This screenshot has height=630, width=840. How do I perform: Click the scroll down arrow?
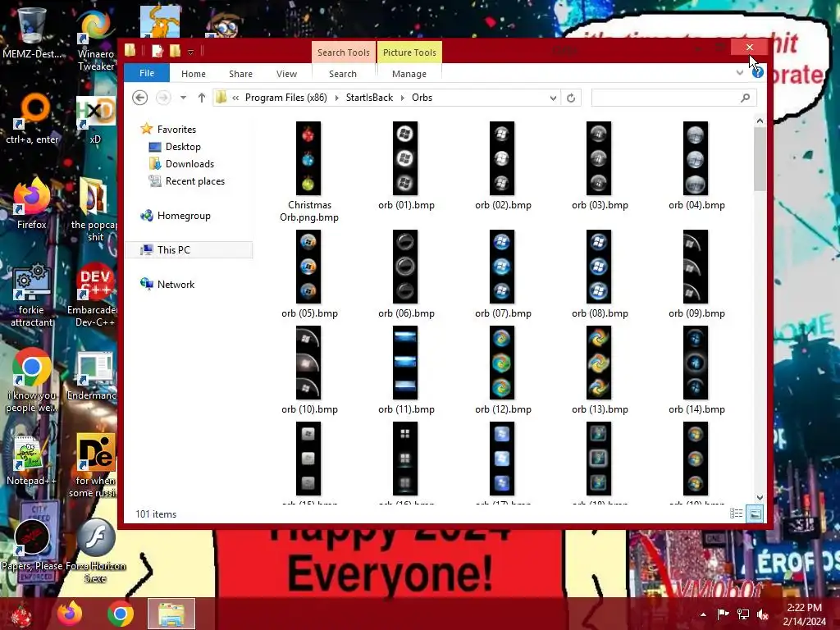(x=760, y=498)
